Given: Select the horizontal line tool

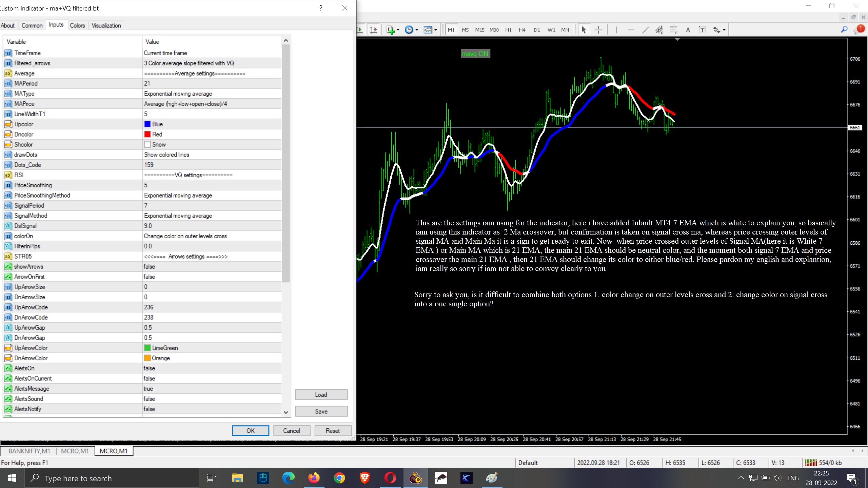Looking at the screenshot, I should pos(631,30).
